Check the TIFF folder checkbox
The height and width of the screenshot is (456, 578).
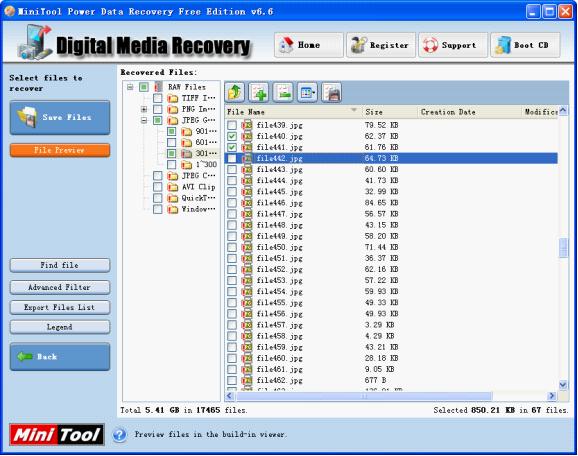[x=158, y=98]
